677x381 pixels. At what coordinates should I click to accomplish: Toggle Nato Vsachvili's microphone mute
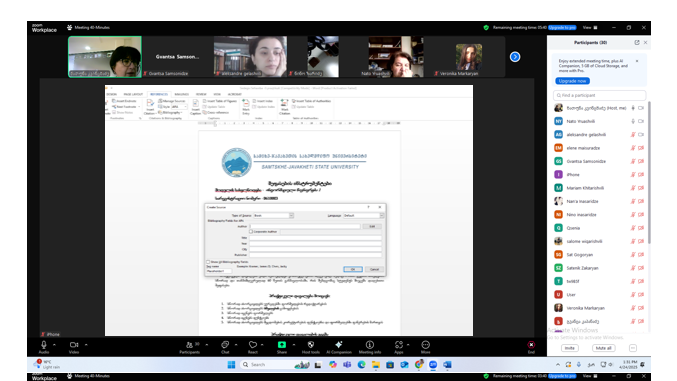(633, 121)
